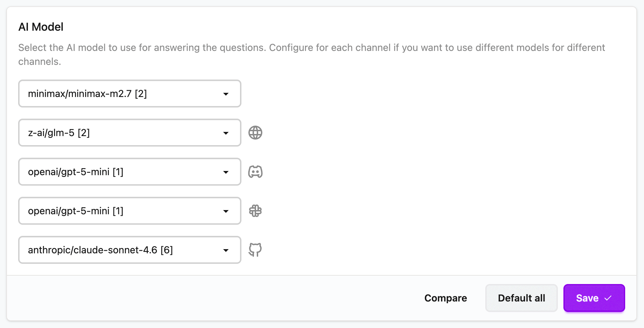Click the caret arrow beside z-ai/glm-5
This screenshot has width=644, height=328.
coord(226,133)
